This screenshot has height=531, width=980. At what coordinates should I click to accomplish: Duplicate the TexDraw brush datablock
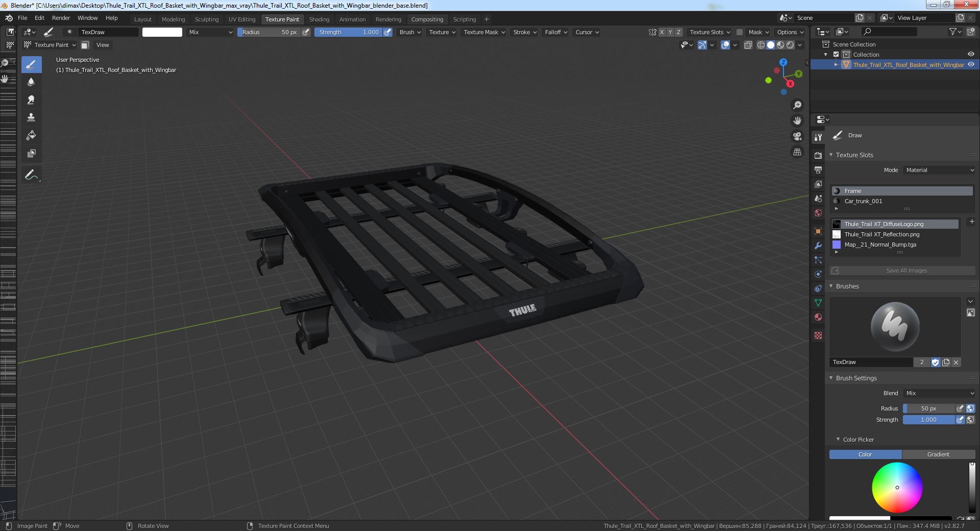(946, 362)
